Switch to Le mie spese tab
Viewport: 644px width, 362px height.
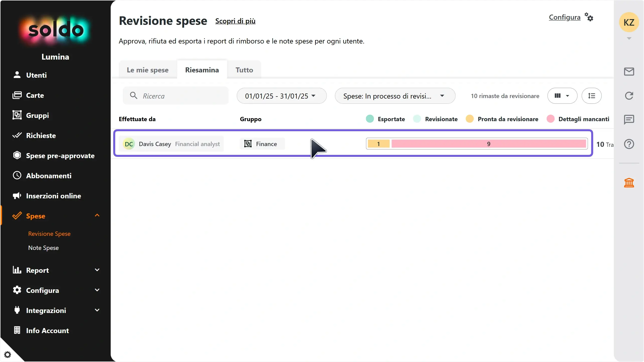pos(148,70)
